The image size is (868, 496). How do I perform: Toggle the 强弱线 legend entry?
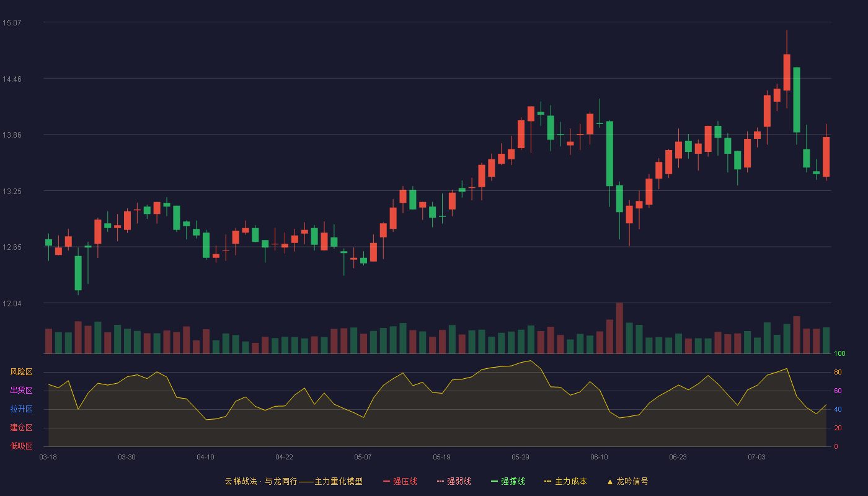click(x=454, y=481)
